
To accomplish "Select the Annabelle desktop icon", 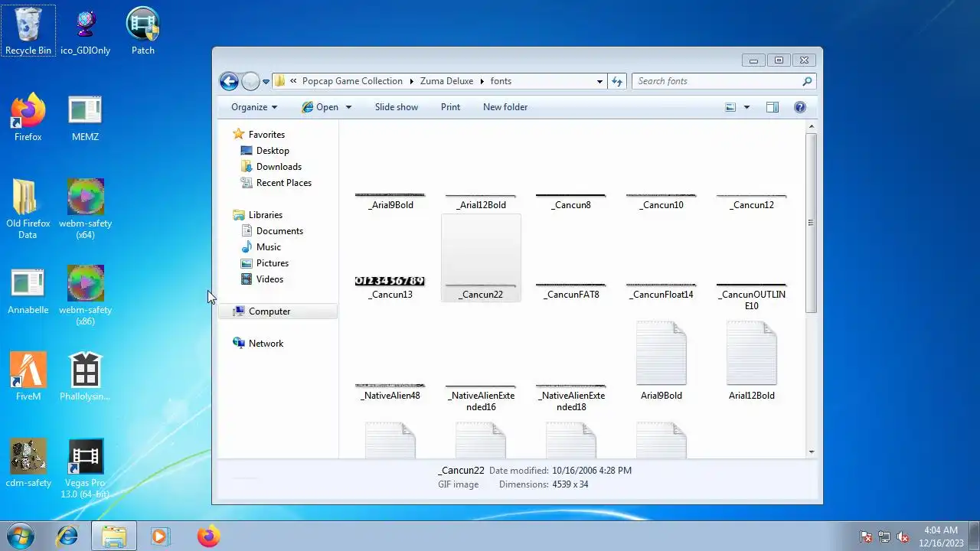I will point(28,291).
